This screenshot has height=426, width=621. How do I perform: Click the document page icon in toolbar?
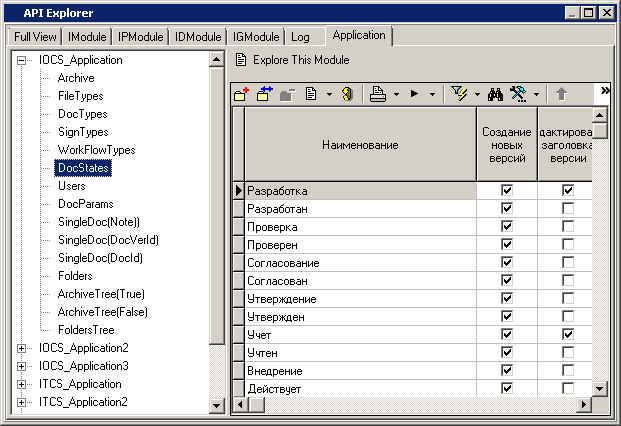pos(311,94)
